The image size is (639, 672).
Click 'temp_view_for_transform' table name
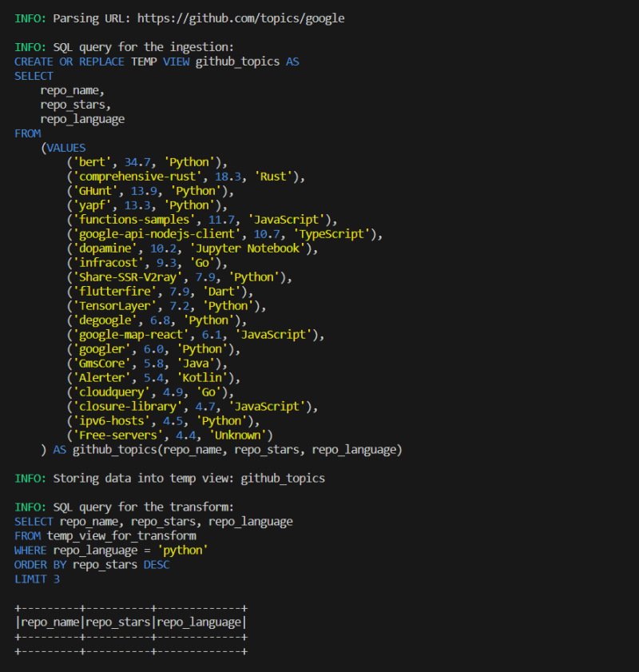coord(121,535)
